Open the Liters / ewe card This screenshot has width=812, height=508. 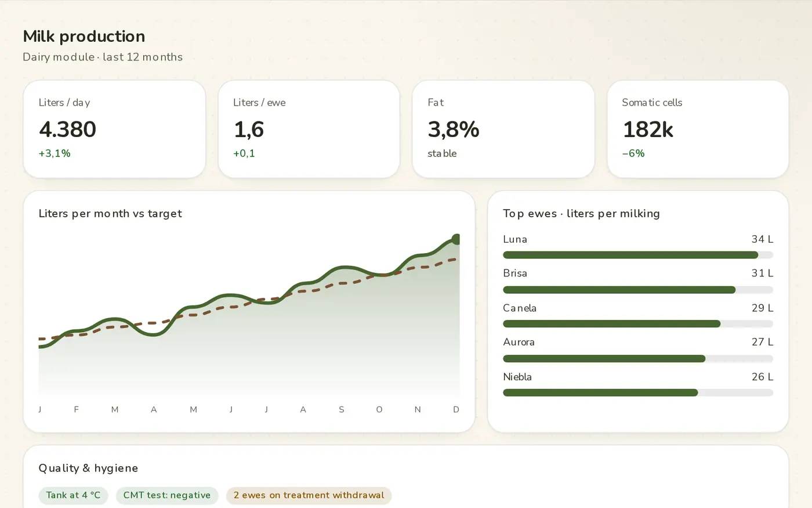tap(309, 129)
